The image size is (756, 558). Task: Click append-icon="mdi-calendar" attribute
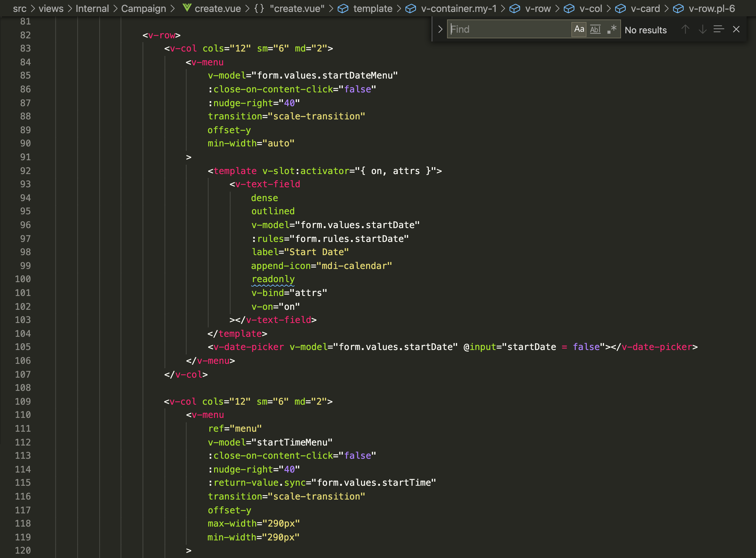click(321, 266)
